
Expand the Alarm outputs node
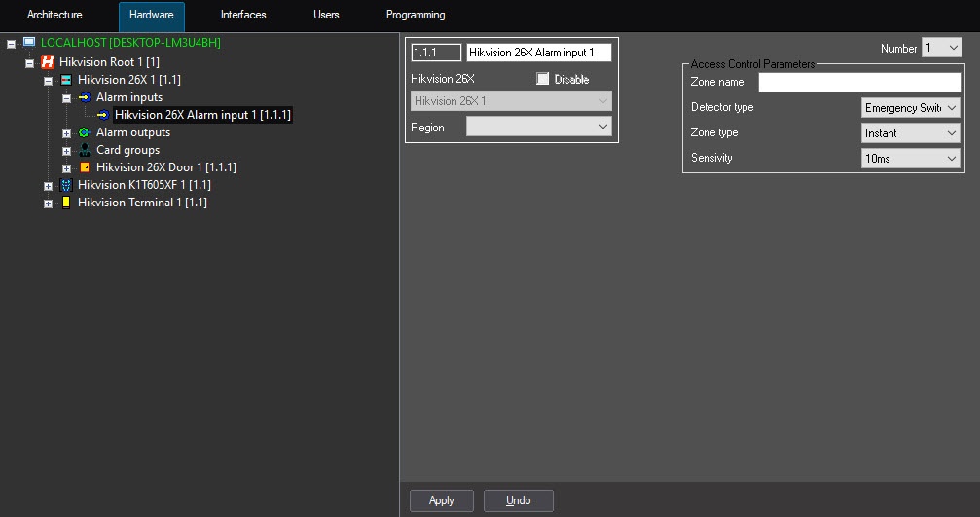tap(66, 133)
